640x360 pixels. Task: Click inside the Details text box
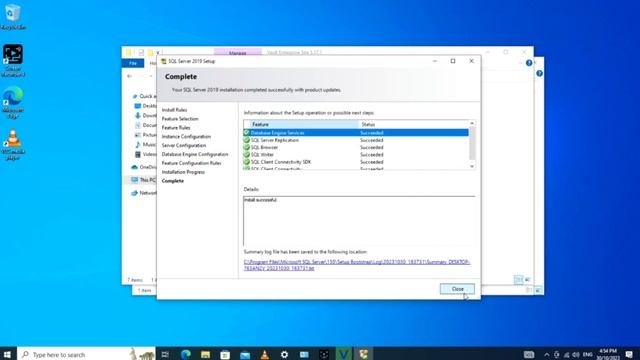point(359,221)
